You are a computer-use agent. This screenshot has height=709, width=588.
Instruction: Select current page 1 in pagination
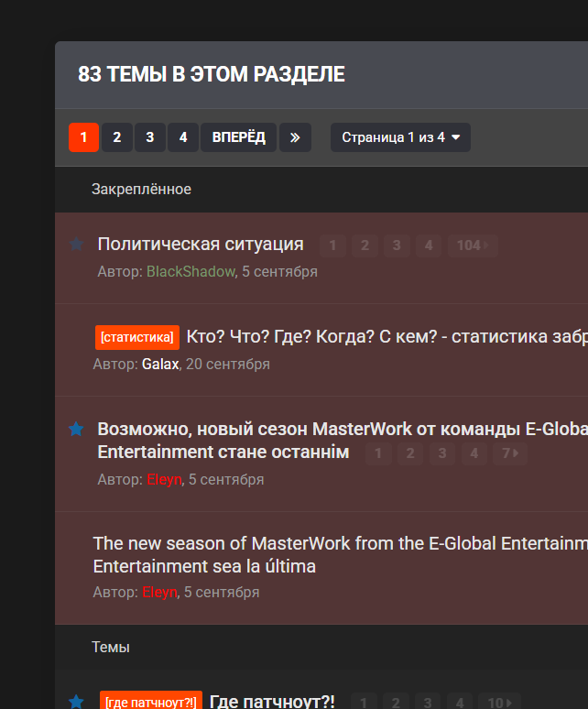coord(83,137)
